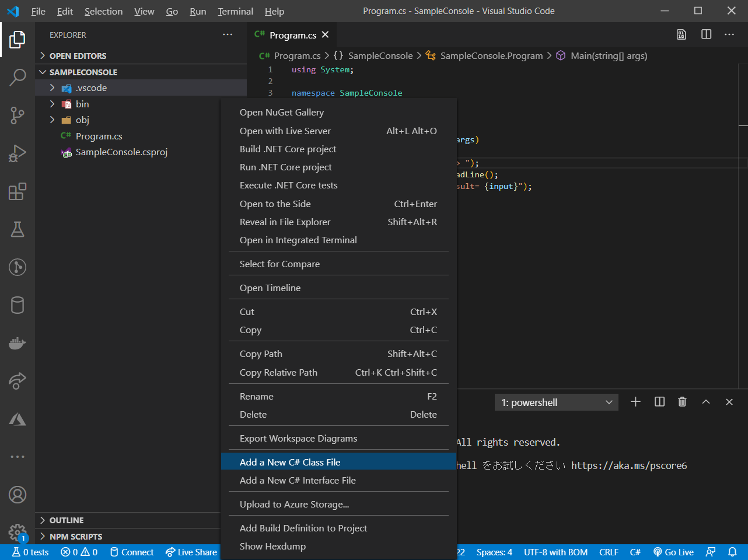Screen dimensions: 748x560
Task: Open the Explorer view in activity bar
Action: 18,40
